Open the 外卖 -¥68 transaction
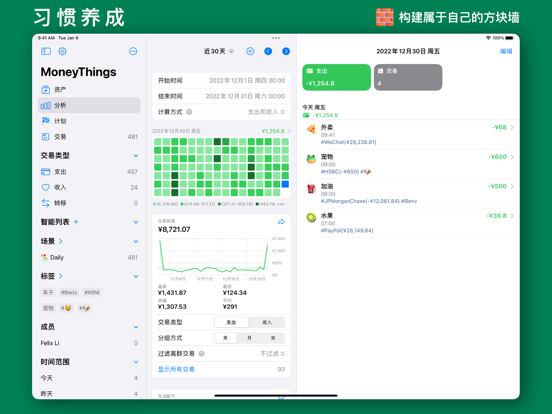Image resolution: width=552 pixels, height=414 pixels. pyautogui.click(x=411, y=134)
